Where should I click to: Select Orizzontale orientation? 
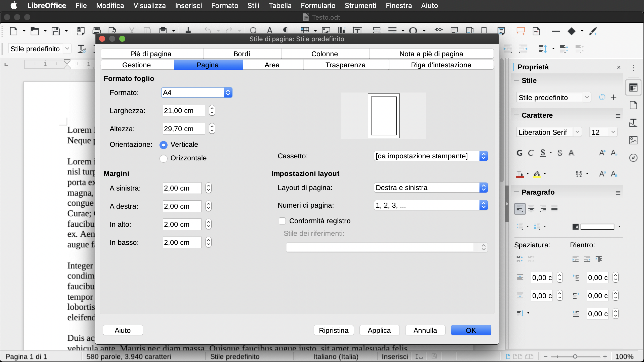(x=164, y=158)
